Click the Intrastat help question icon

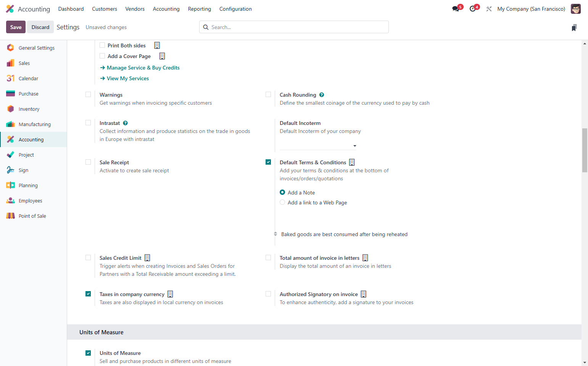coord(126,123)
